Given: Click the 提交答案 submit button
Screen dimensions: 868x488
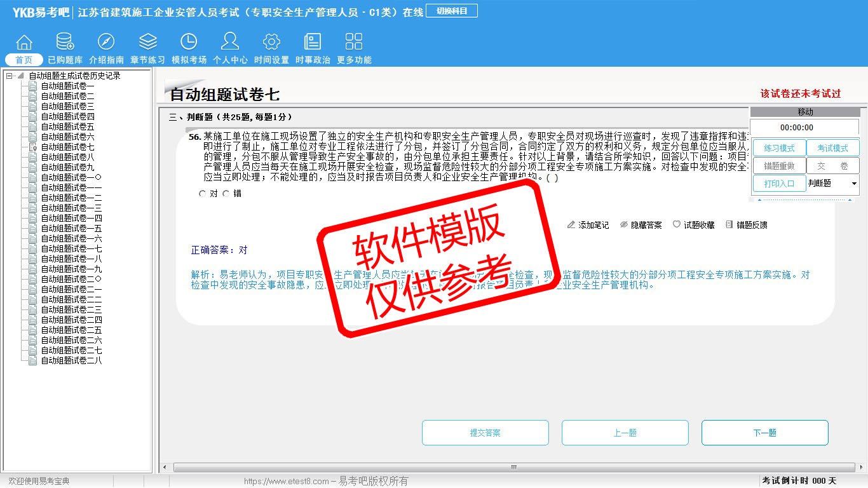Looking at the screenshot, I should [485, 433].
